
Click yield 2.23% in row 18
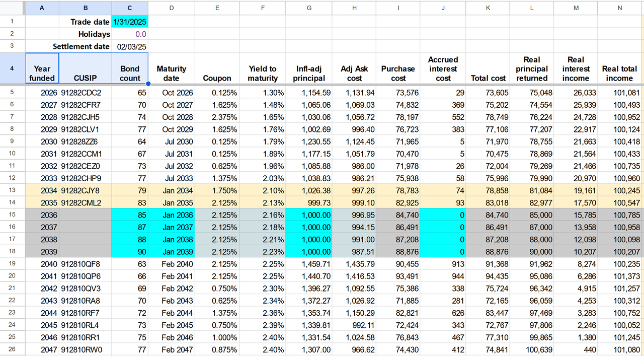click(263, 252)
